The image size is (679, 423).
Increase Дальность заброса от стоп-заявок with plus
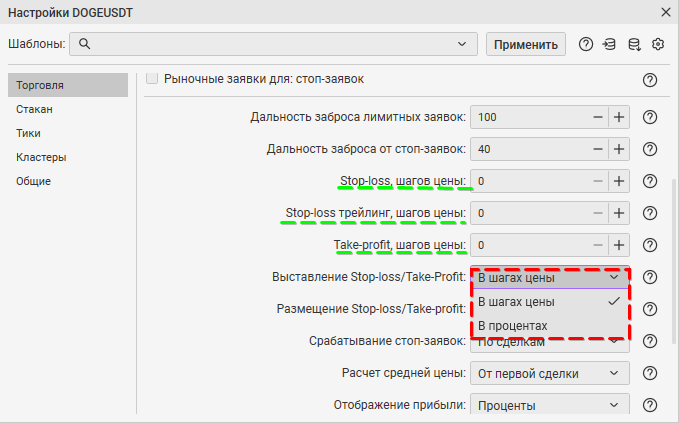(x=619, y=150)
